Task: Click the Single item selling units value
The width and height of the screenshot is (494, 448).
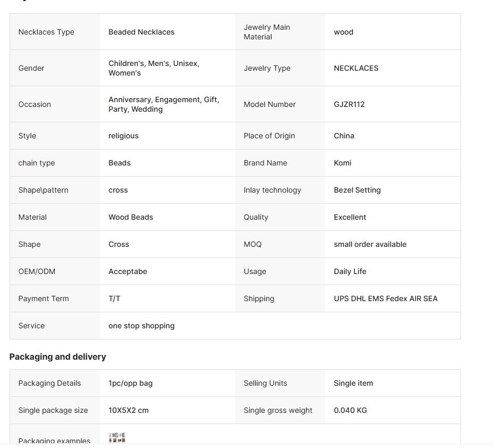Action: click(x=354, y=384)
